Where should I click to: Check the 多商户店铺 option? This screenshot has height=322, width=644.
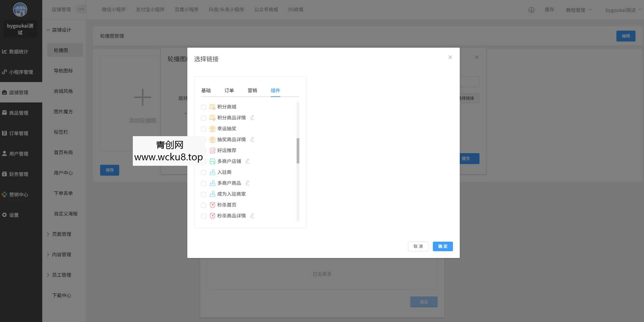point(204,161)
